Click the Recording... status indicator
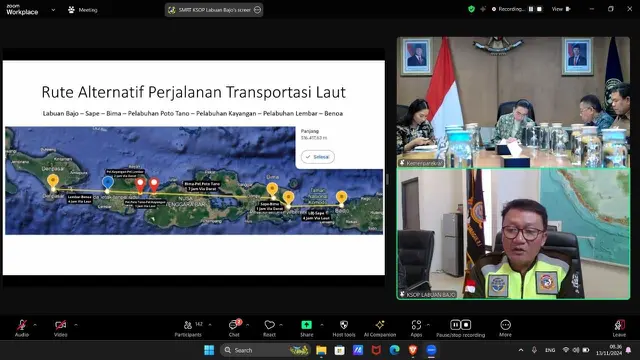640x360 pixels. point(508,9)
